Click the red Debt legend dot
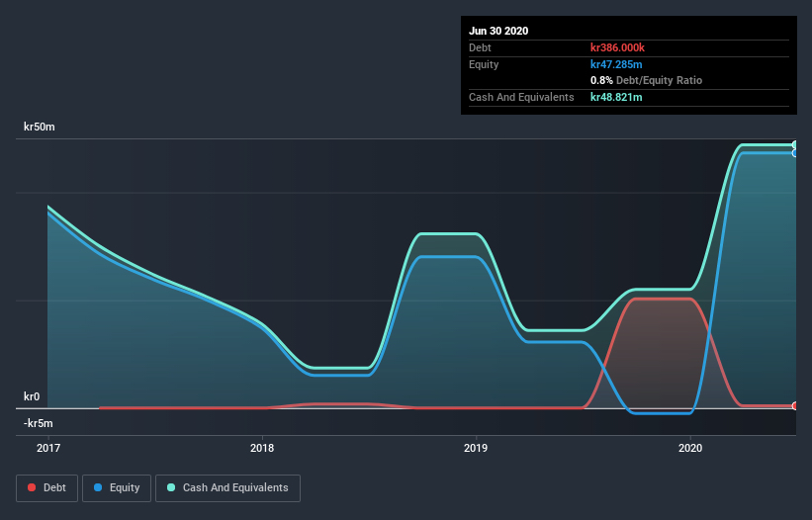This screenshot has width=812, height=520. (32, 487)
